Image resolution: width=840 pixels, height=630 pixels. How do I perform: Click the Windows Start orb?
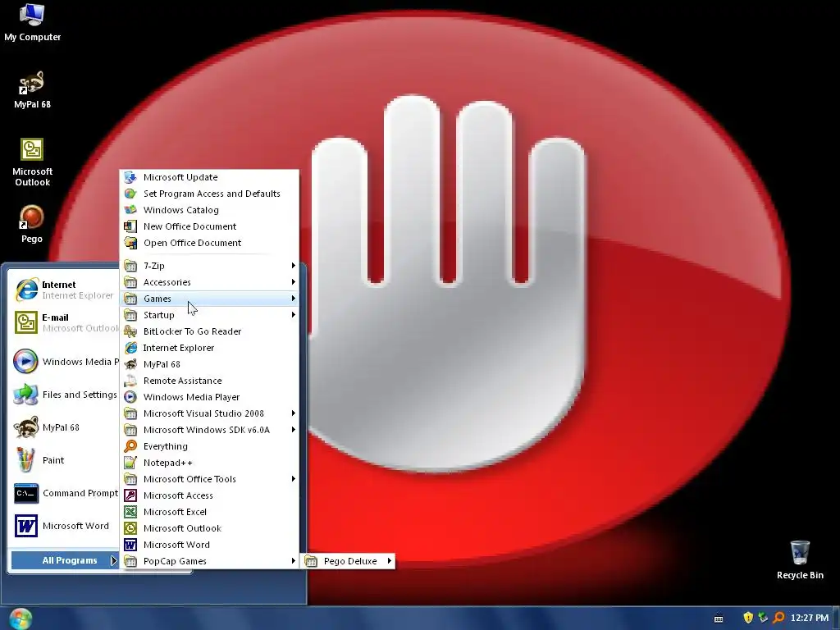click(x=21, y=619)
